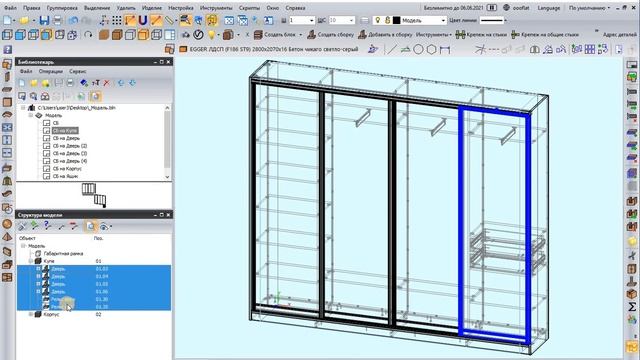The height and width of the screenshot is (360, 640).
Task: Click the black layer color swatch
Action: pos(396,20)
